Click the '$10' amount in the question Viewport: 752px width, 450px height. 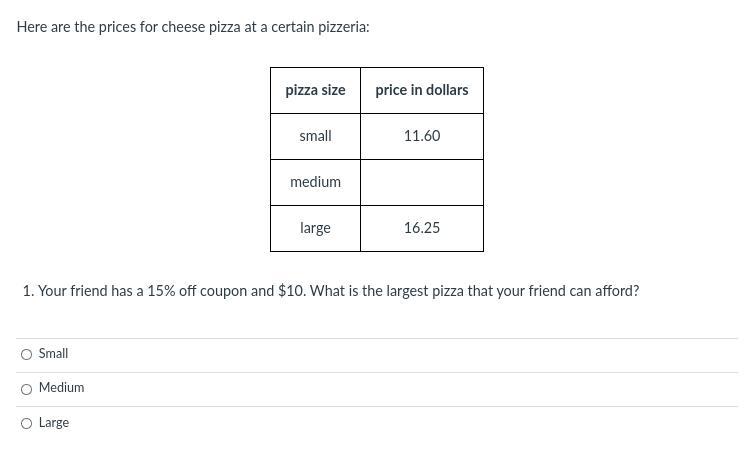tap(292, 291)
